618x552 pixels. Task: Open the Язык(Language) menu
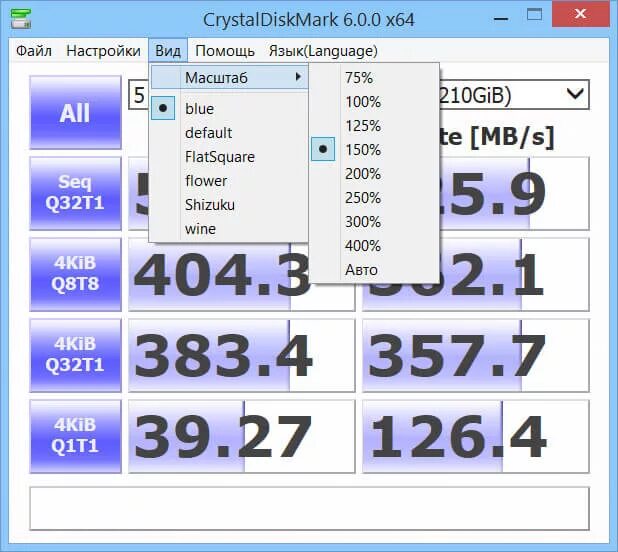(x=323, y=51)
